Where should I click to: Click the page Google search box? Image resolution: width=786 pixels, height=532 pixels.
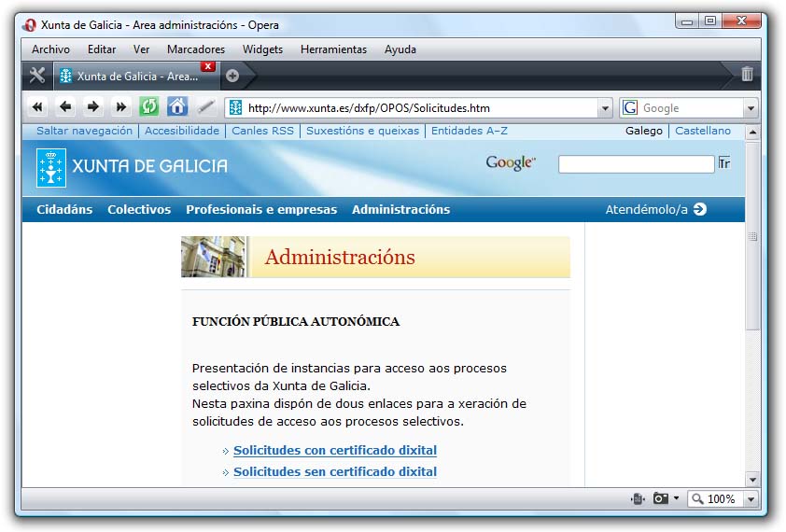(636, 164)
